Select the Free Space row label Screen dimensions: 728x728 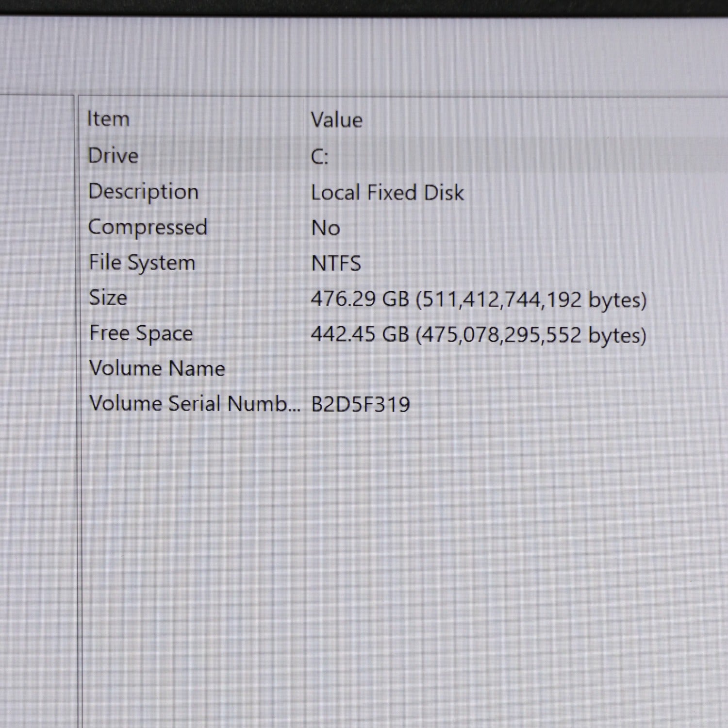(141, 333)
